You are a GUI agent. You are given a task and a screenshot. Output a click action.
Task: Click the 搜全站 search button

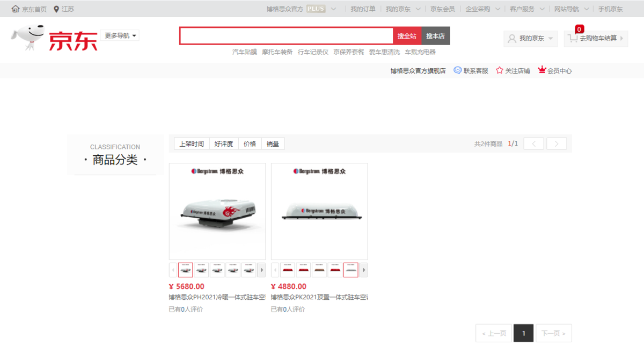407,36
